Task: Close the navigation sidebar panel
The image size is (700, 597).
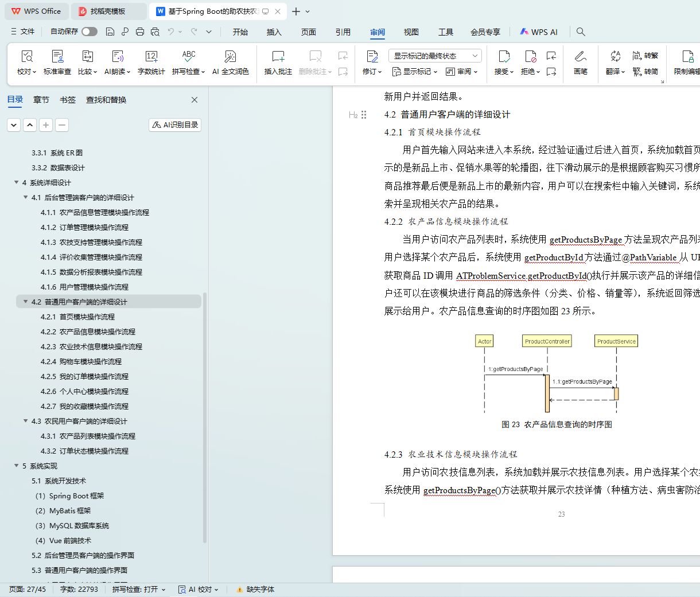Action: pyautogui.click(x=195, y=100)
